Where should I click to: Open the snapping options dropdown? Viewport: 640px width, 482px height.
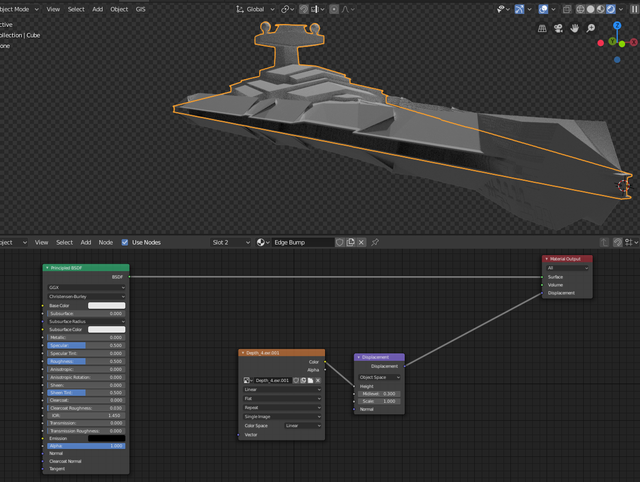click(318, 9)
